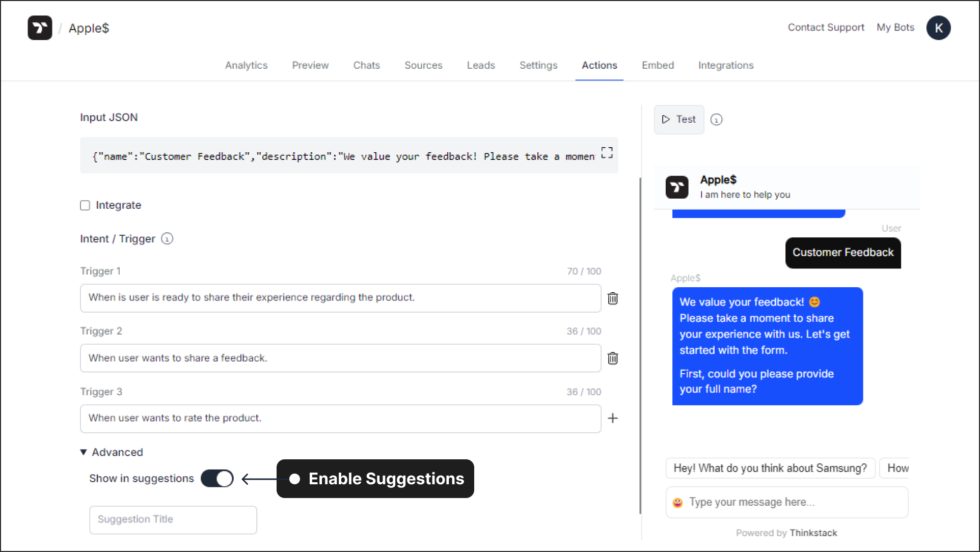This screenshot has height=552, width=980.
Task: Enable the Integrate checkbox
Action: (x=86, y=205)
